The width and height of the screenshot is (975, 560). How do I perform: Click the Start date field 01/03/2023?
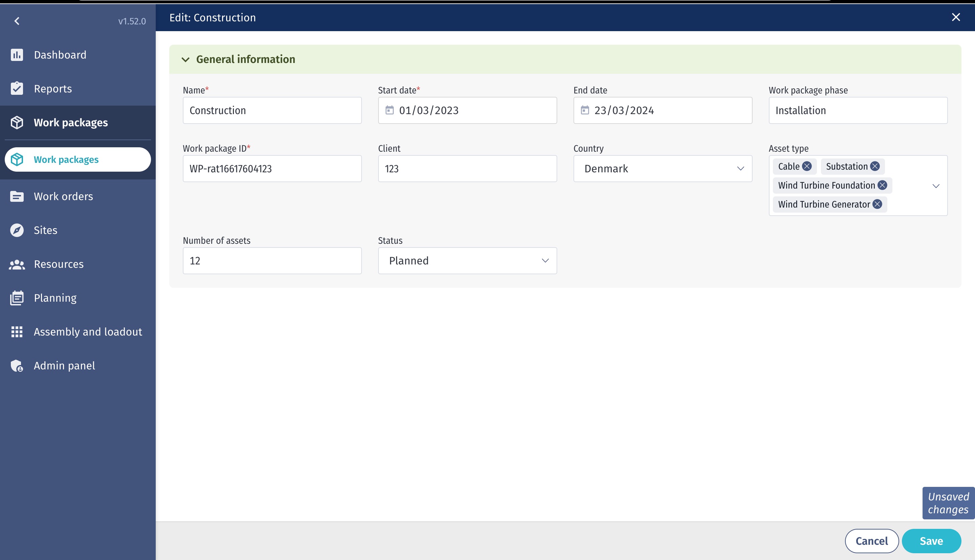tap(468, 110)
